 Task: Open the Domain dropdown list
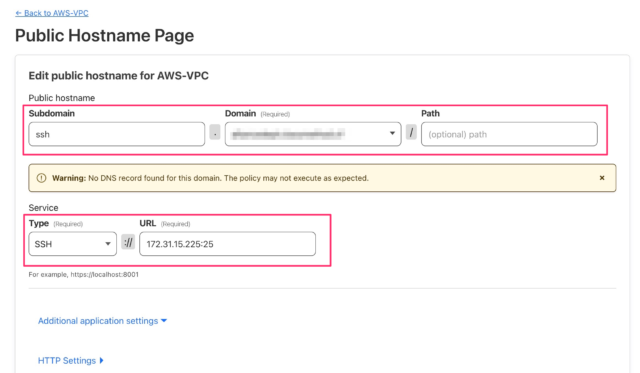[313, 134]
